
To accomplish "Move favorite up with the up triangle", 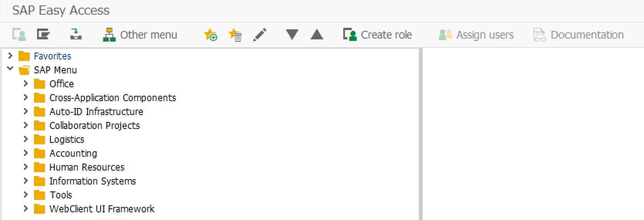I will (x=317, y=35).
